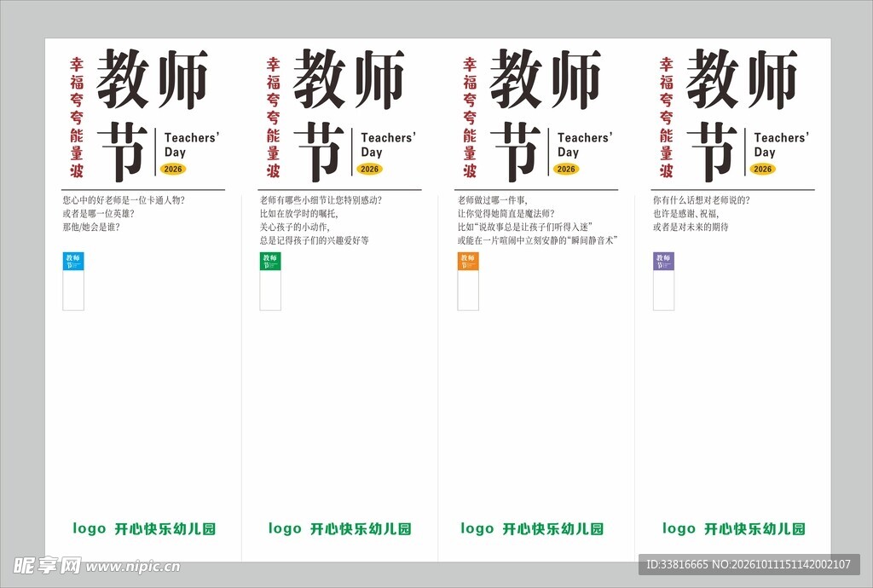The height and width of the screenshot is (588, 873).
Task: Select the line mentioning 瞬间静音术
Action: [x=537, y=240]
